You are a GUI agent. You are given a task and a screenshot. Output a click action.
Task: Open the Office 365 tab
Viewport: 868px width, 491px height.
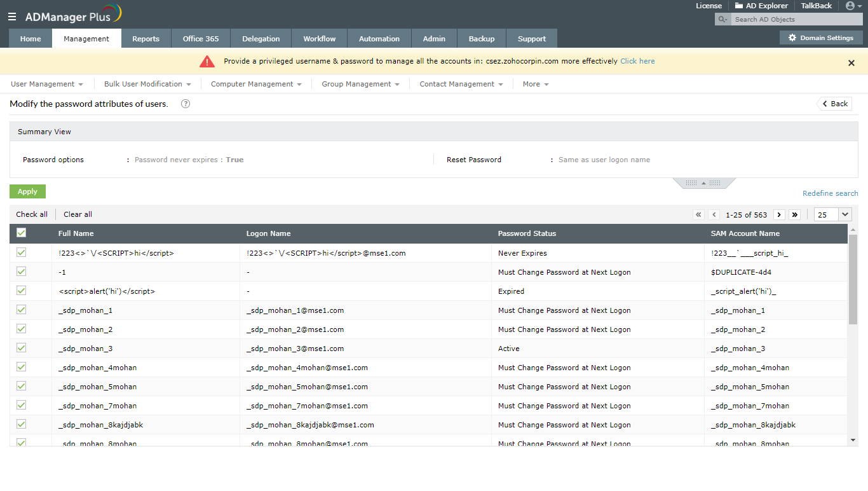pyautogui.click(x=201, y=39)
